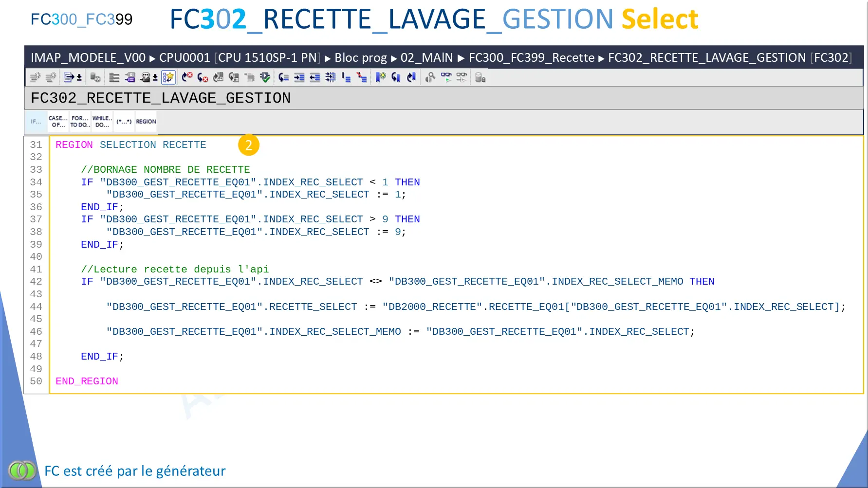Open FC300_FC399_Recette in the breadcrumb
Image resolution: width=868 pixels, height=488 pixels.
pos(531,58)
